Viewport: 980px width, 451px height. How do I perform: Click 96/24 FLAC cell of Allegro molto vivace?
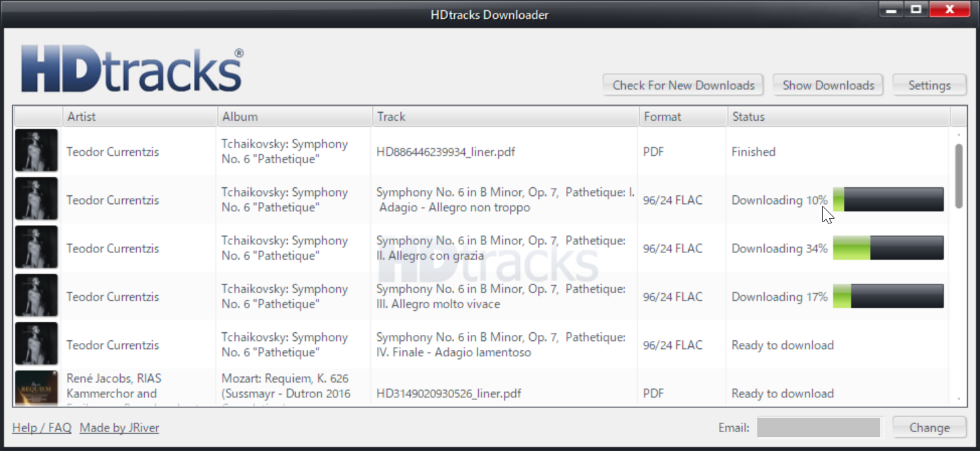673,297
